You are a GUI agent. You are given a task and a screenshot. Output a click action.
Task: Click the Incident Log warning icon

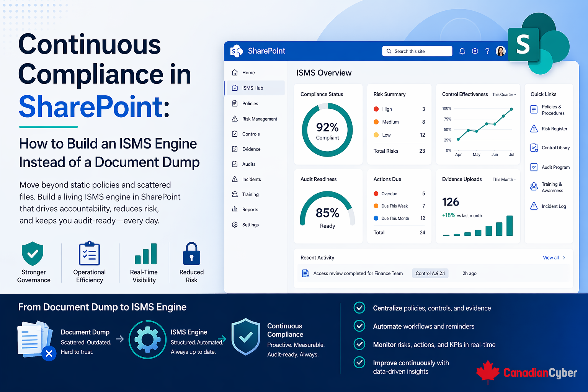pyautogui.click(x=534, y=206)
